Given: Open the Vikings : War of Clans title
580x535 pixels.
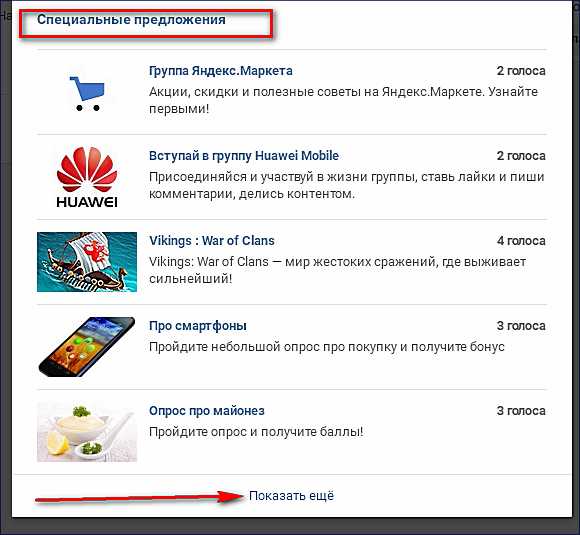Looking at the screenshot, I should [212, 241].
